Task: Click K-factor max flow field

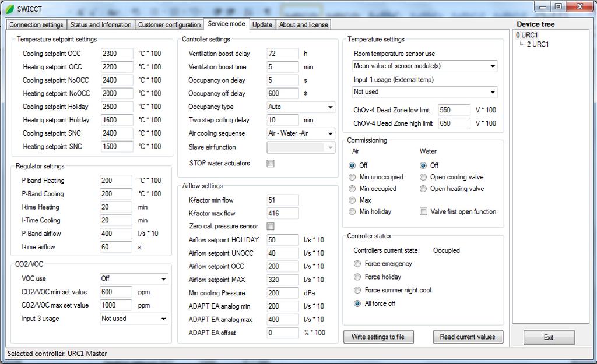Action: [x=283, y=213]
